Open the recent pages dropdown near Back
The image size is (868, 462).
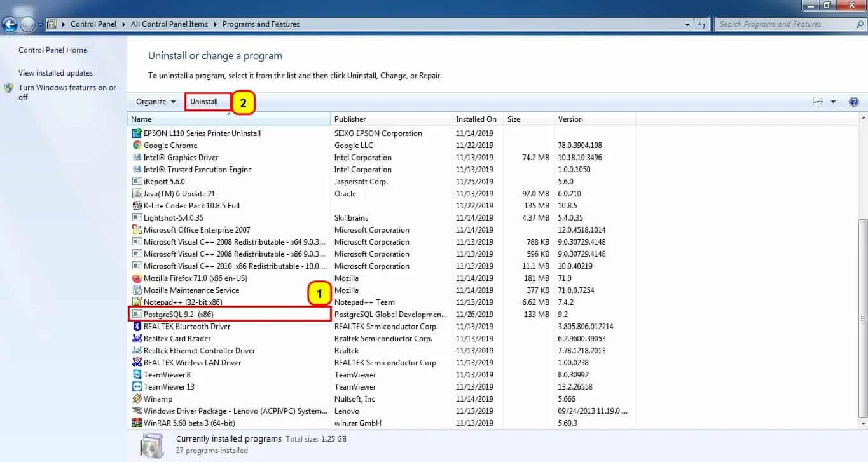point(40,25)
